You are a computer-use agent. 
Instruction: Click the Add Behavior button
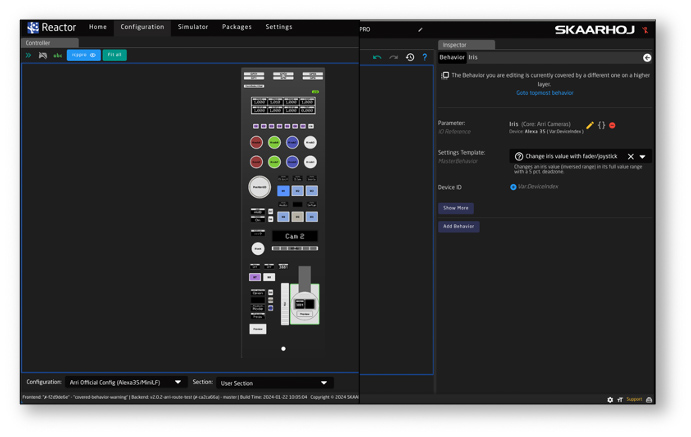click(458, 226)
